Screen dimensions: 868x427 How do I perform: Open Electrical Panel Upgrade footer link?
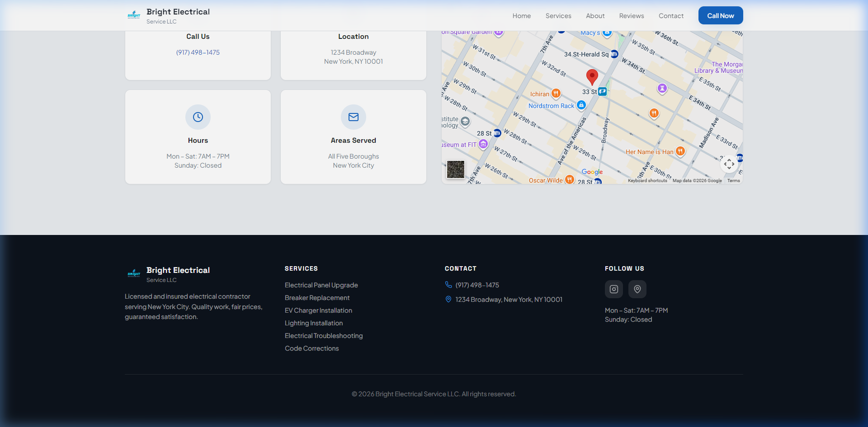tap(321, 285)
